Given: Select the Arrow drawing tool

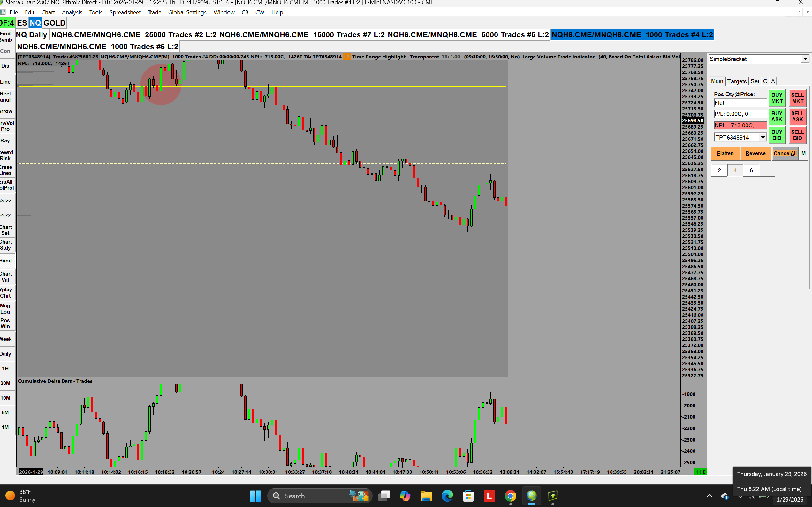Looking at the screenshot, I should click(x=6, y=111).
